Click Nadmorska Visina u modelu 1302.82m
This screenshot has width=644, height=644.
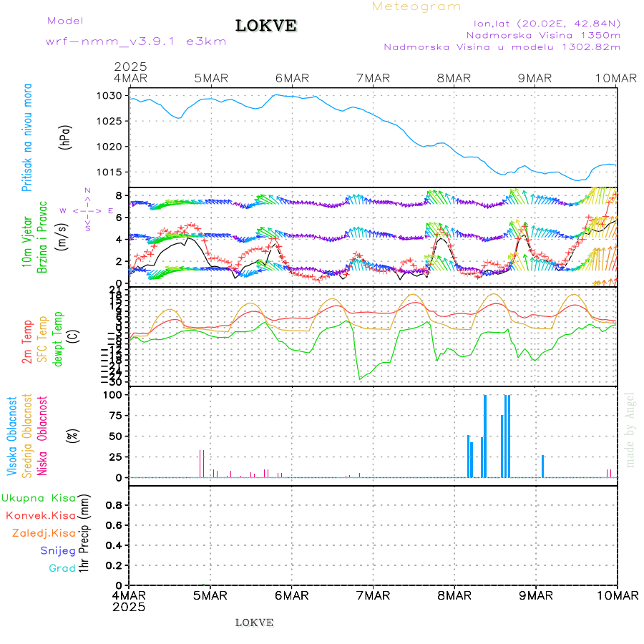point(502,47)
